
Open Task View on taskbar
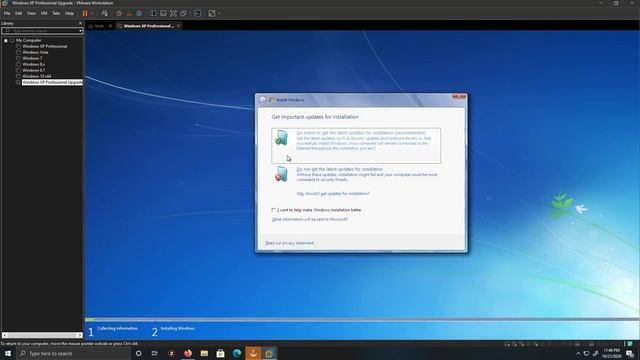coord(155,353)
